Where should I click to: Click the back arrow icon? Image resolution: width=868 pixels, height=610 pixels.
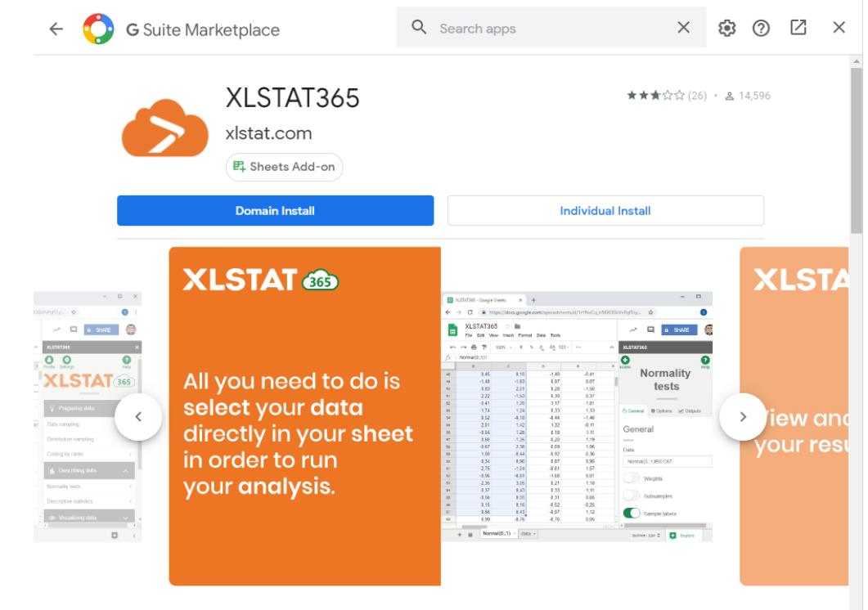click(x=56, y=29)
